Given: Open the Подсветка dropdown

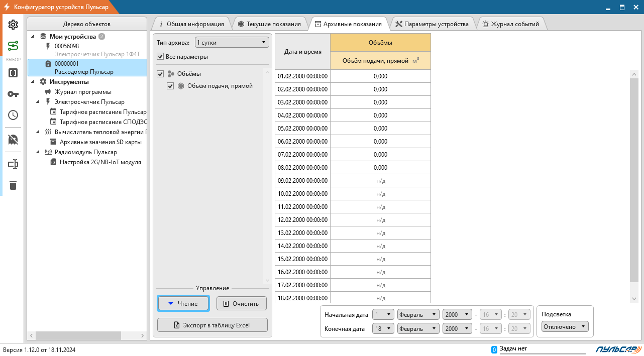Looking at the screenshot, I should (565, 327).
